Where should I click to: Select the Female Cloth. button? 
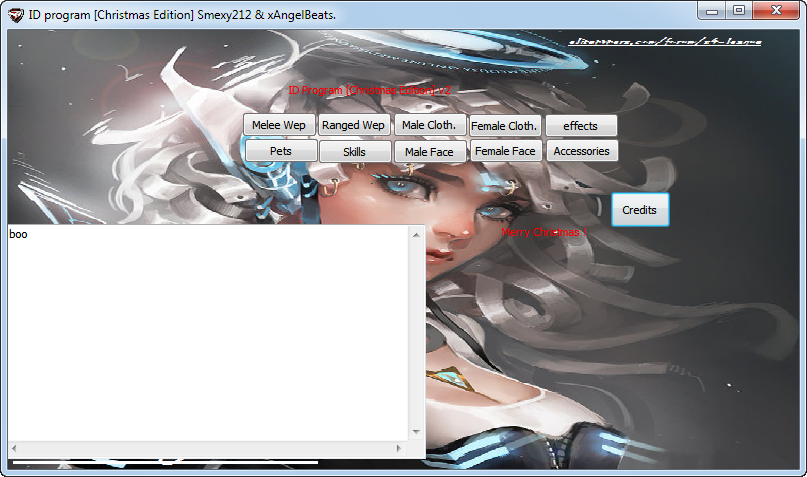[505, 126]
